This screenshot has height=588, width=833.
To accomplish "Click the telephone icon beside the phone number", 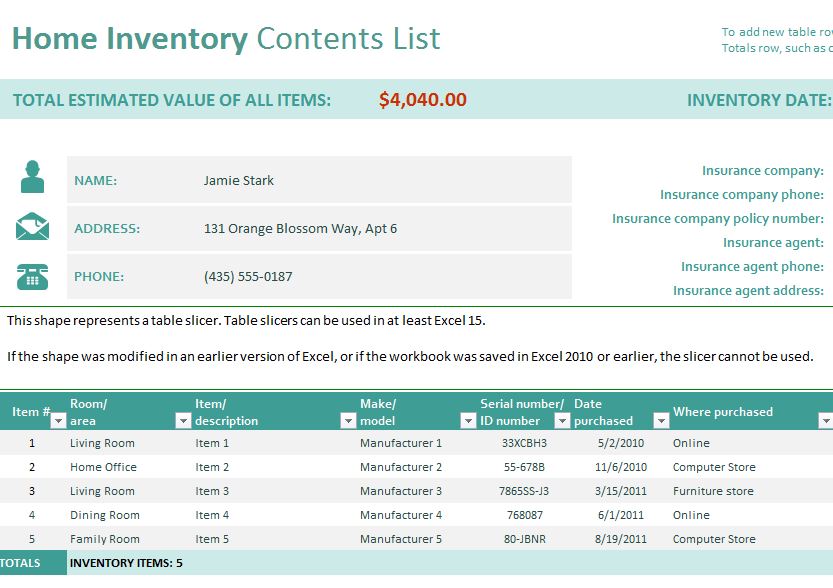I will click(33, 276).
